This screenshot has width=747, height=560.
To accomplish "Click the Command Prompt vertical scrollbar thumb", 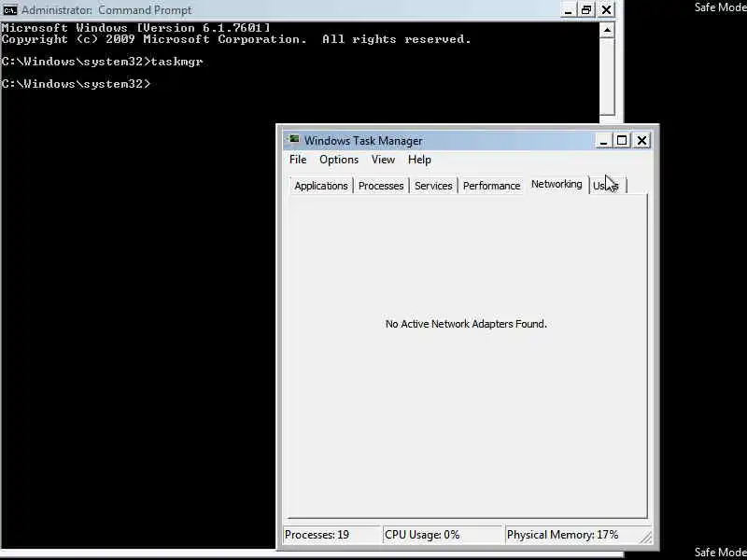I will tap(607, 77).
